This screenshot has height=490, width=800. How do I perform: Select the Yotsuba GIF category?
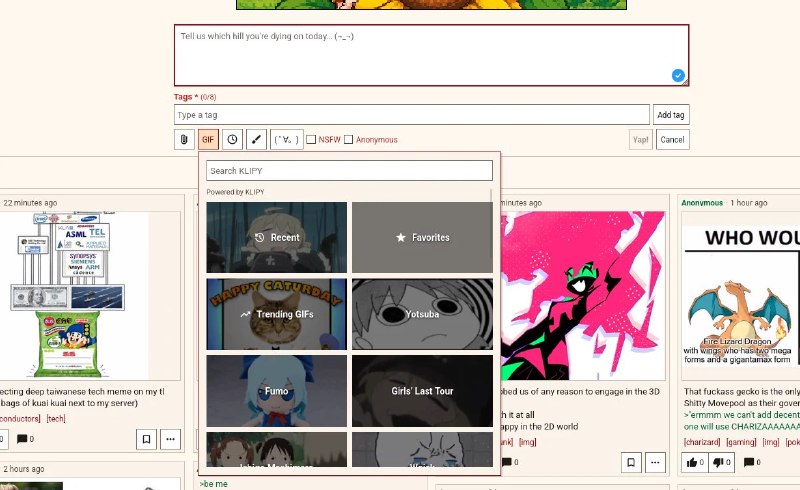pos(422,314)
